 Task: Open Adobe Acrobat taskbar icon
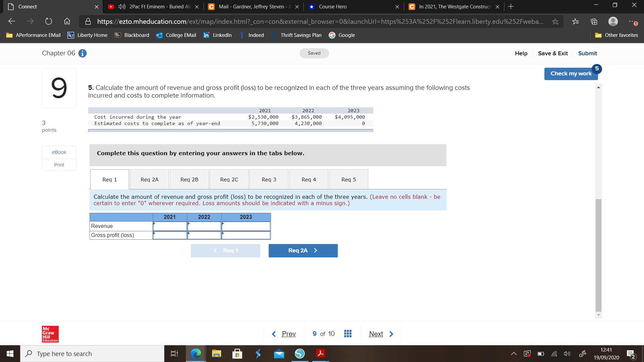[320, 354]
